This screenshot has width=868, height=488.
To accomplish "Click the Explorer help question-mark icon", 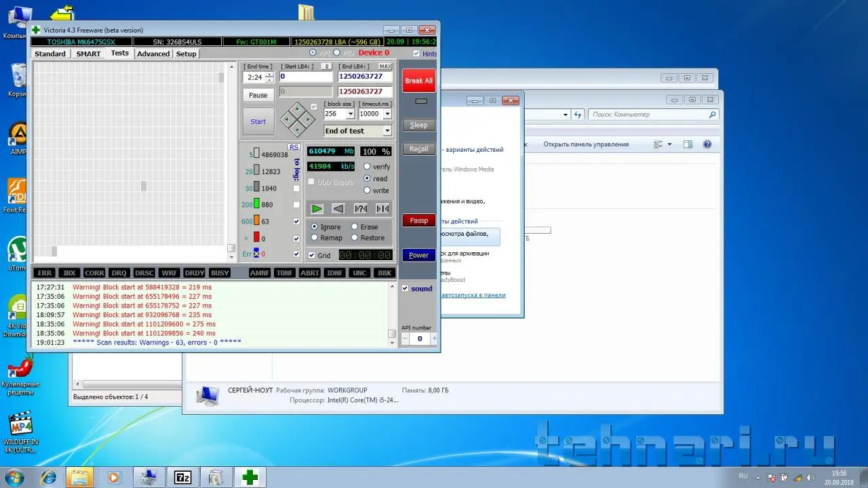I will point(707,144).
